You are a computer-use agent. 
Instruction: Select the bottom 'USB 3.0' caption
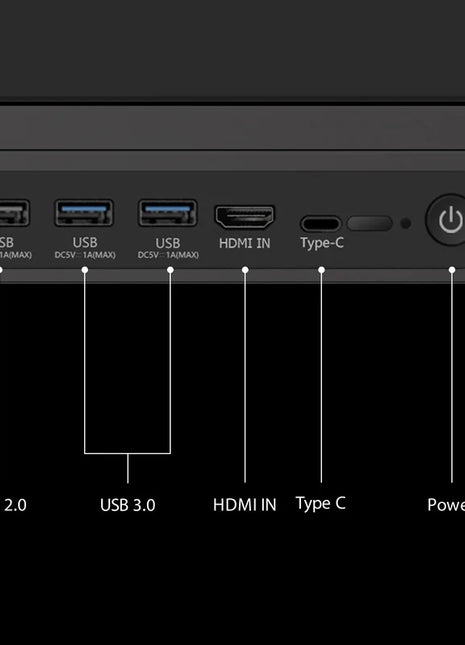tap(128, 505)
